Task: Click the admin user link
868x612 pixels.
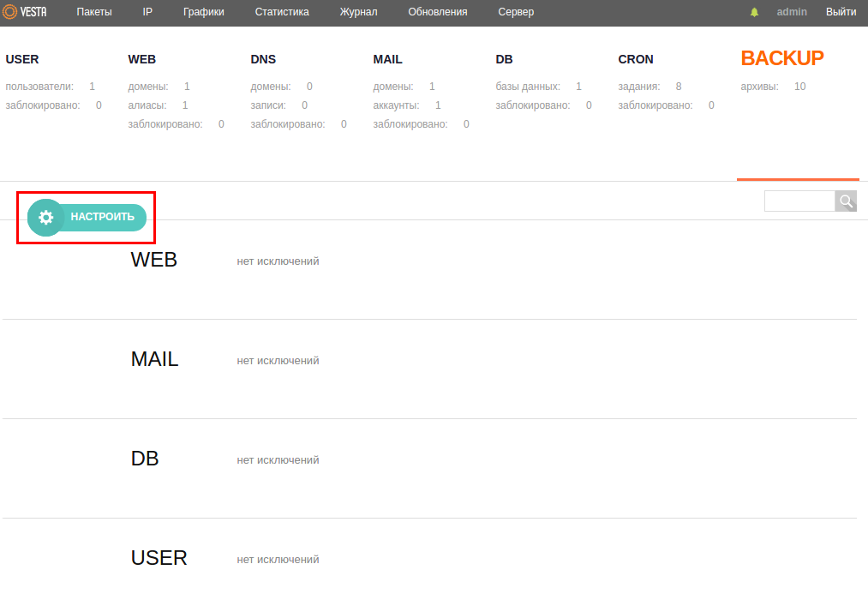Action: tap(792, 12)
